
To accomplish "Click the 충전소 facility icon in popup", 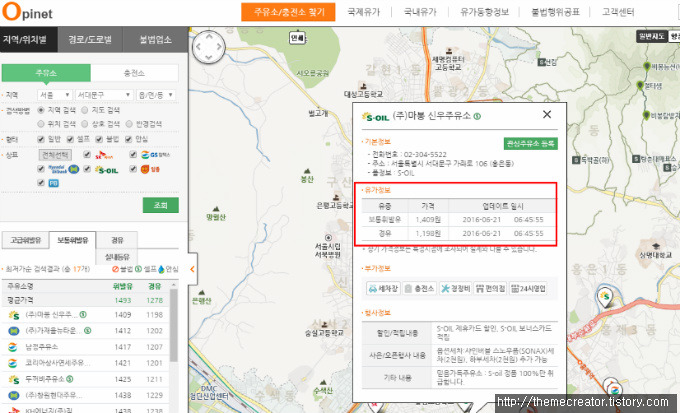I will coord(419,288).
